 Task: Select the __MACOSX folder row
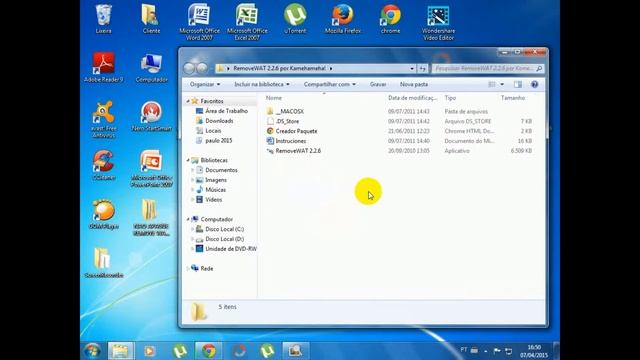coord(400,111)
